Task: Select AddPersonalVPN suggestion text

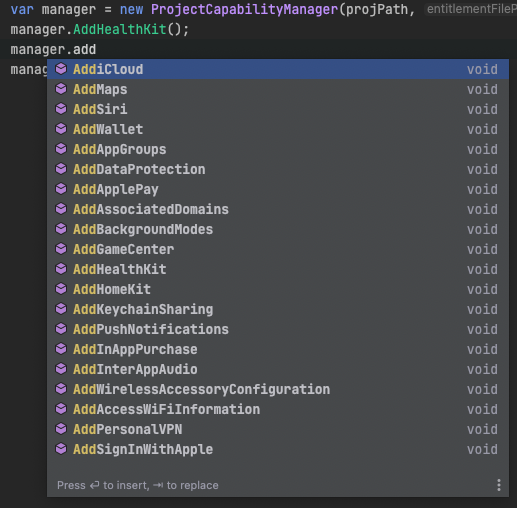Action: [127, 429]
